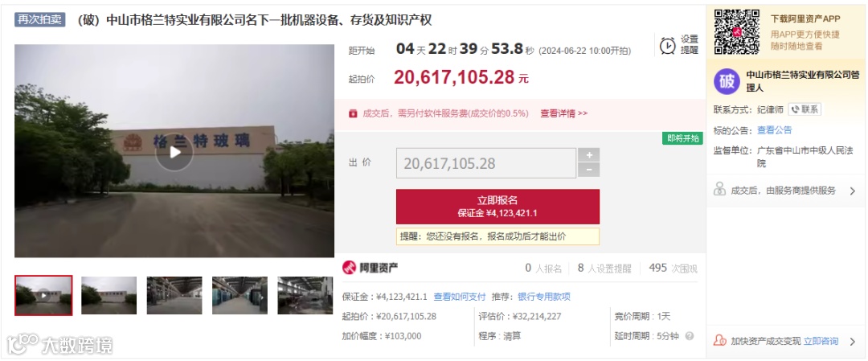Viewport: 868px width, 361px height.
Task: Click the 495 次围观 view counter
Action: pyautogui.click(x=674, y=269)
